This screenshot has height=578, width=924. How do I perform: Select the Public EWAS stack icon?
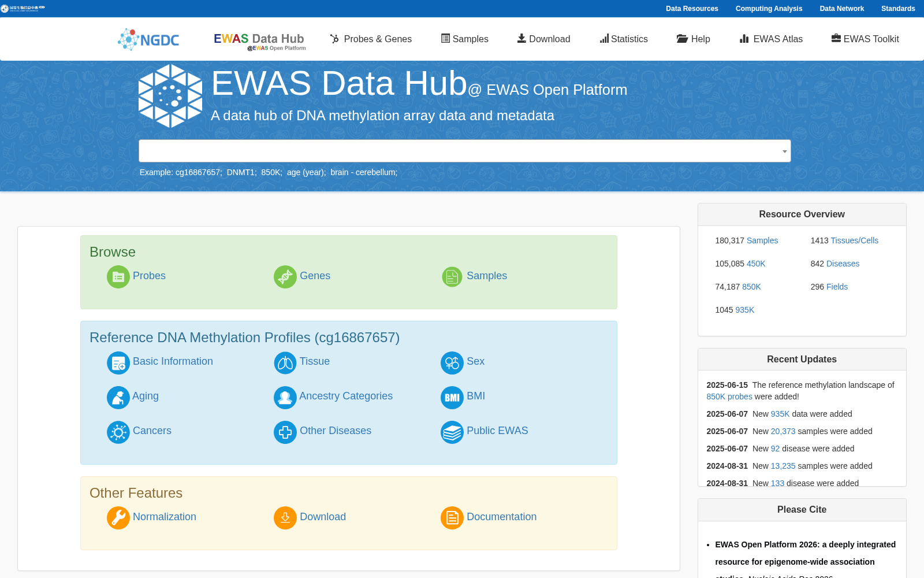[x=452, y=432]
